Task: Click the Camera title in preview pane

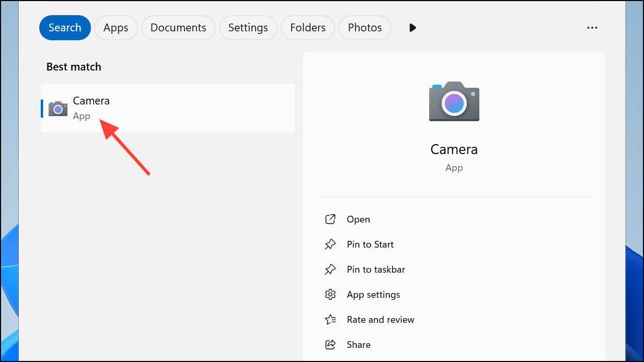Action: coord(454,149)
